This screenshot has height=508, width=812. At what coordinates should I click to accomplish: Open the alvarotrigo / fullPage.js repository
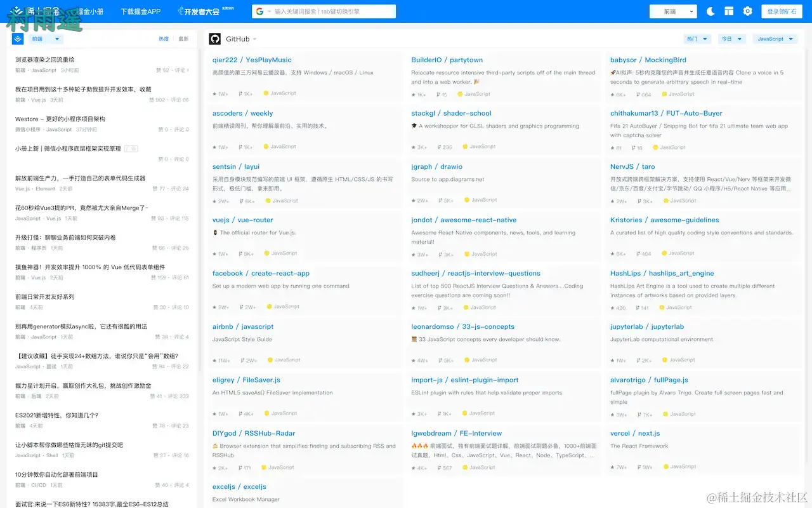click(649, 380)
